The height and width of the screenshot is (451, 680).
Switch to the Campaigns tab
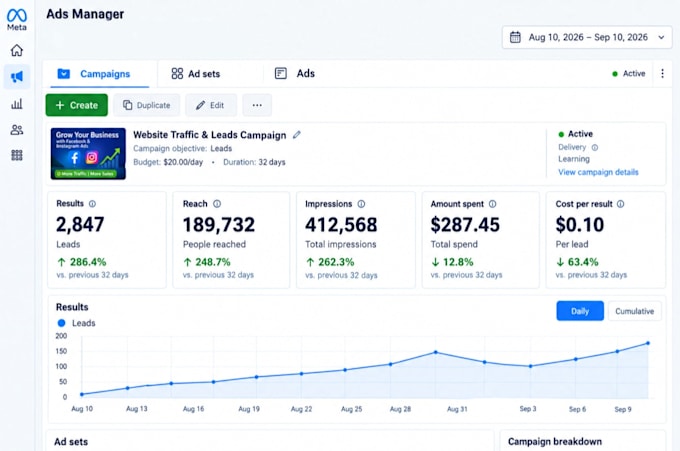point(99,74)
